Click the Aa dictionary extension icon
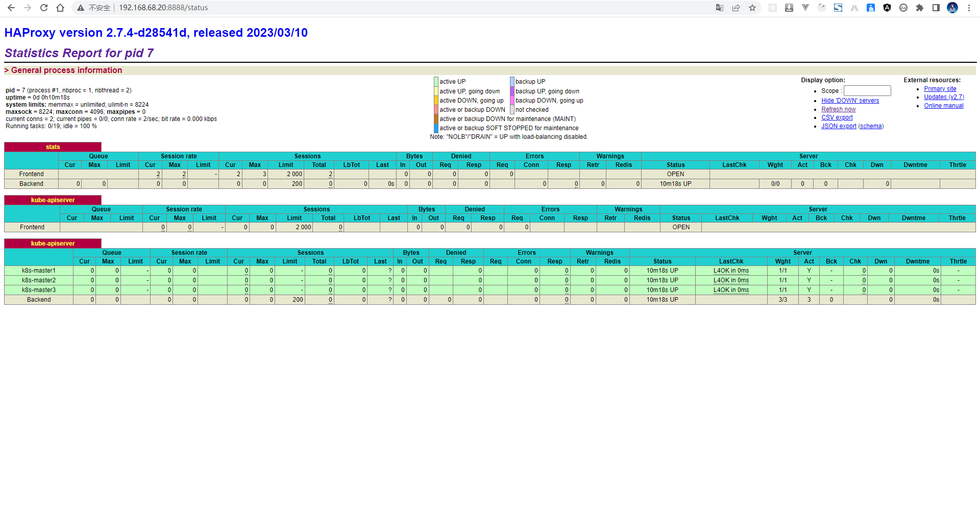This screenshot has height=508, width=980. [903, 8]
